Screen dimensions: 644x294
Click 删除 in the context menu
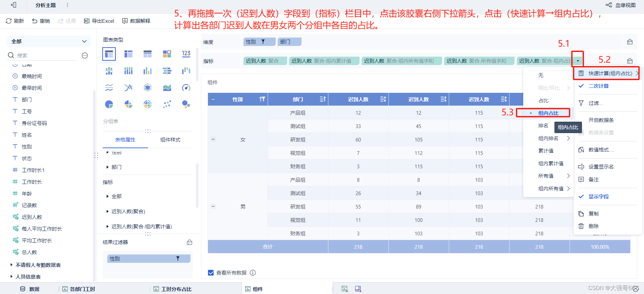[593, 226]
